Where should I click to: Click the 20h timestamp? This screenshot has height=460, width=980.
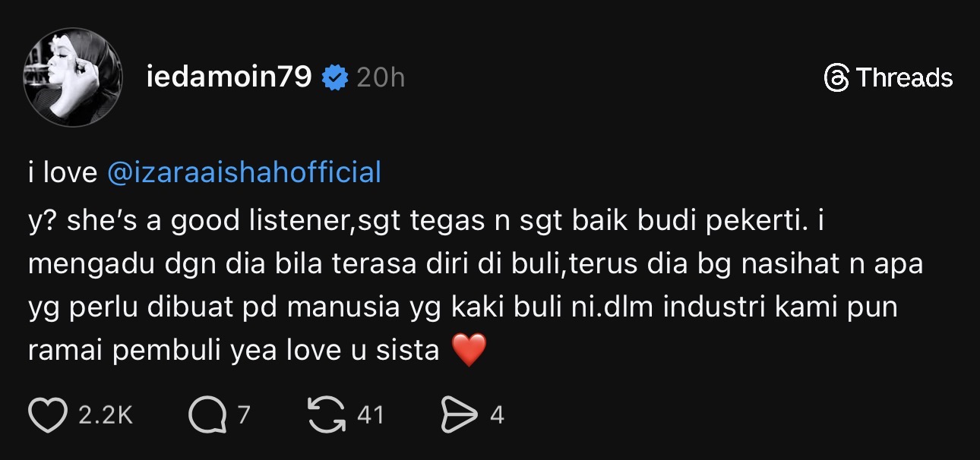(381, 77)
